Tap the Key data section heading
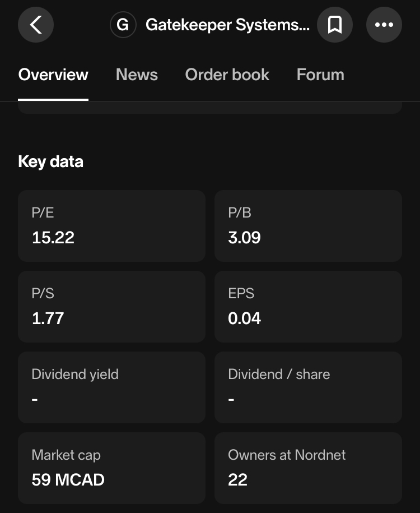The height and width of the screenshot is (513, 420). click(51, 161)
